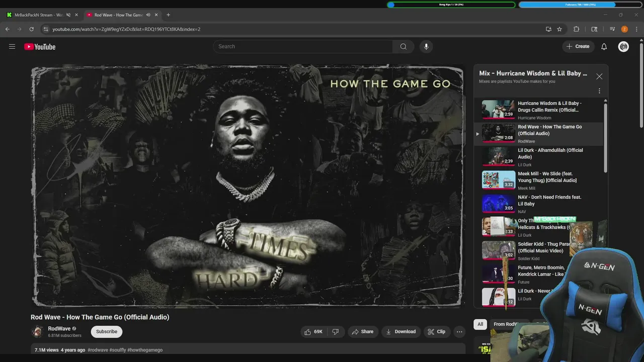Play Meek Mill We Slide thumbnail

coord(498,180)
